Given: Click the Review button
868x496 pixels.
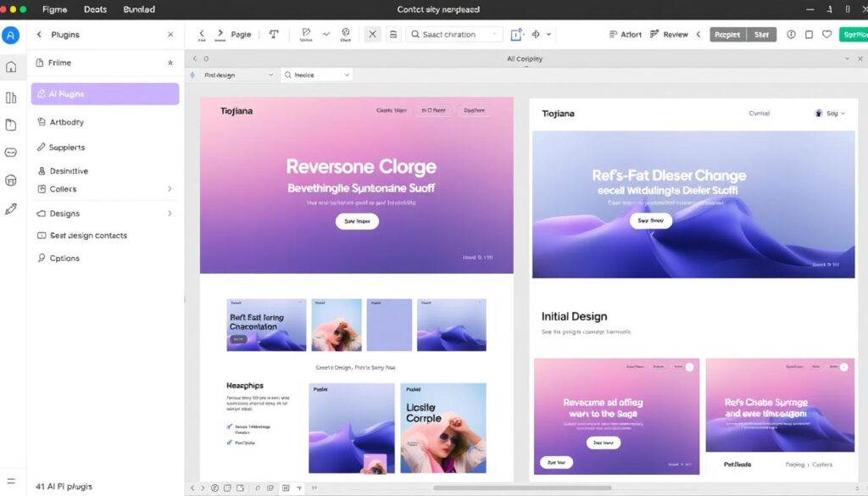Looking at the screenshot, I should point(669,34).
